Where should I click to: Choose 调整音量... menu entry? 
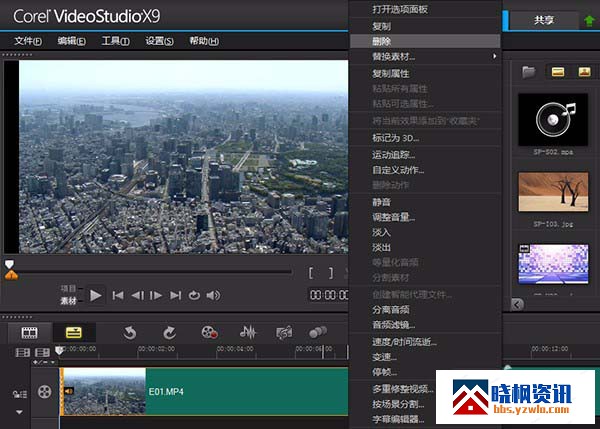425,217
